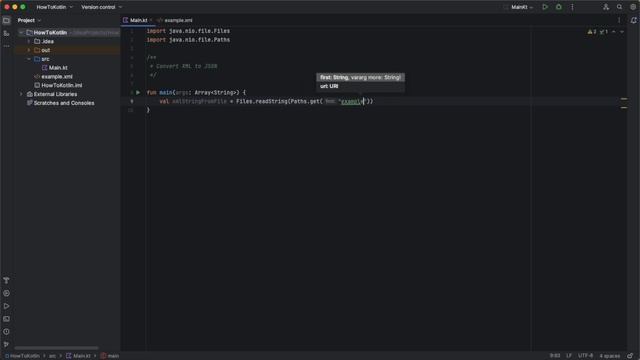Image resolution: width=640 pixels, height=360 pixels.
Task: Click import java.nio.file.Files line
Action: (188, 31)
